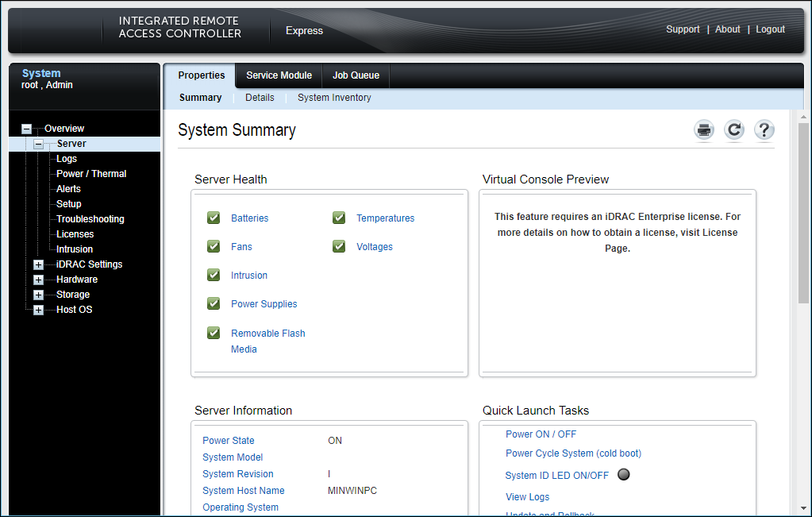812x517 pixels.
Task: Open the About link
Action: pyautogui.click(x=728, y=29)
